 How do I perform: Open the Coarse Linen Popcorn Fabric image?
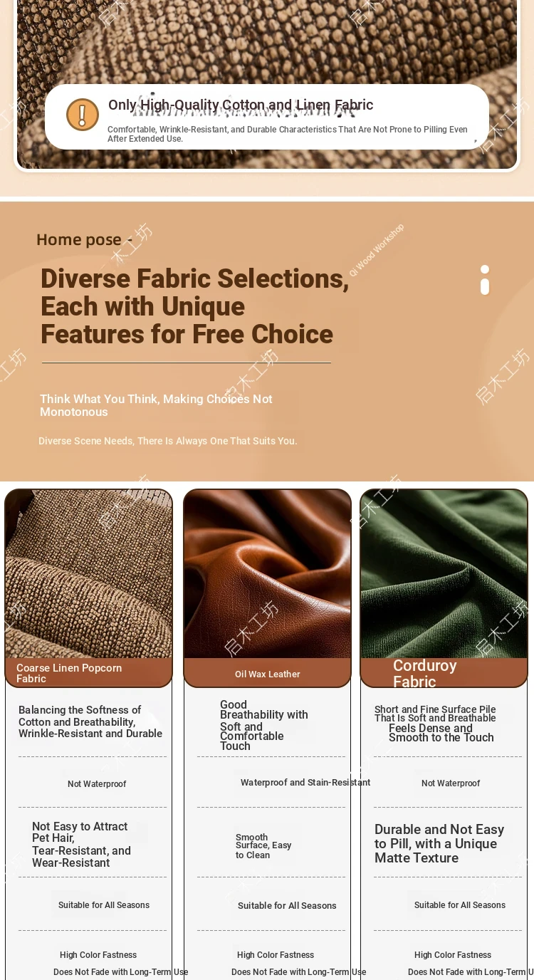pyautogui.click(x=89, y=574)
